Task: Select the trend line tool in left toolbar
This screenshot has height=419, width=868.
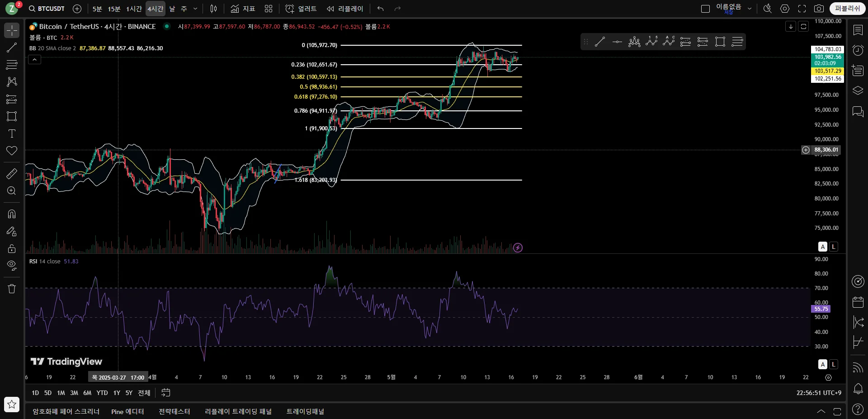Action: [12, 48]
